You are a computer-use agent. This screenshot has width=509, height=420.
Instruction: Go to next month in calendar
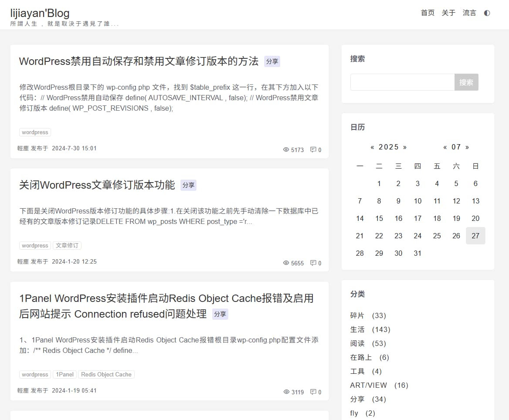tap(468, 147)
